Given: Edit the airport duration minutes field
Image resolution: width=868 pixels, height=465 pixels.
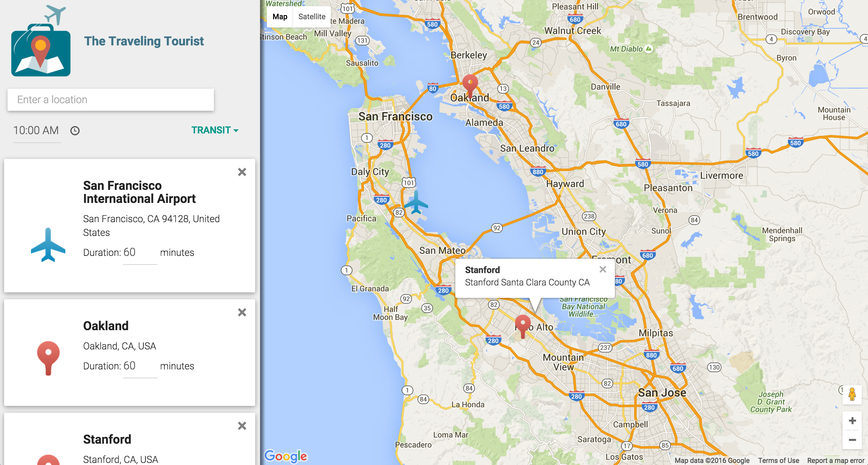Looking at the screenshot, I should pos(140,253).
